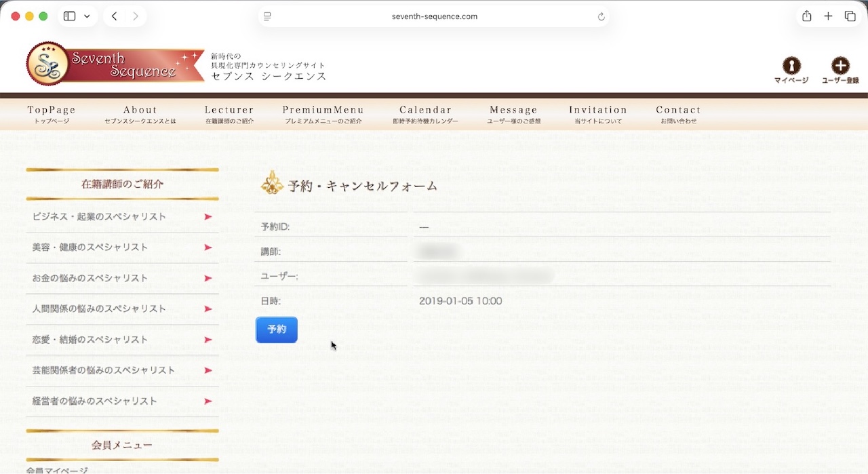This screenshot has width=868, height=474.
Task: Expand 恋愛・結婚のスペシャリスト category
Action: pyautogui.click(x=122, y=340)
